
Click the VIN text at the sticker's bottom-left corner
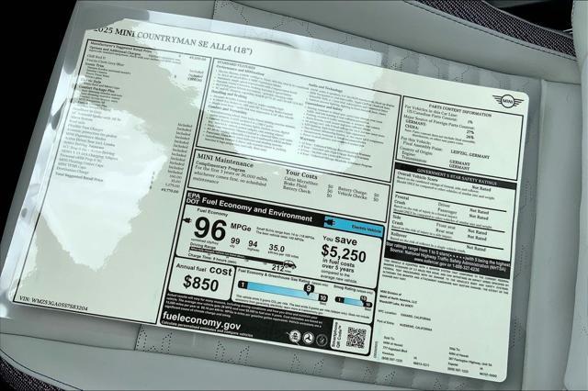coord(53,304)
